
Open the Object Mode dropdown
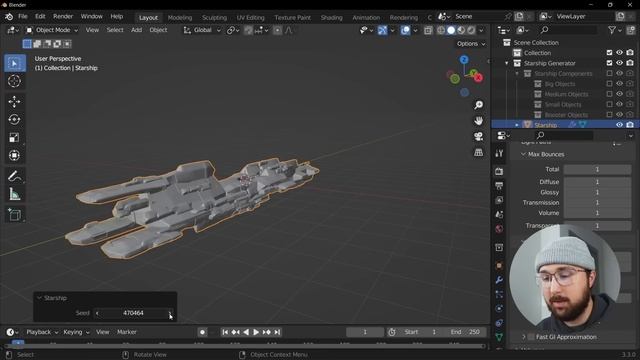click(52, 30)
